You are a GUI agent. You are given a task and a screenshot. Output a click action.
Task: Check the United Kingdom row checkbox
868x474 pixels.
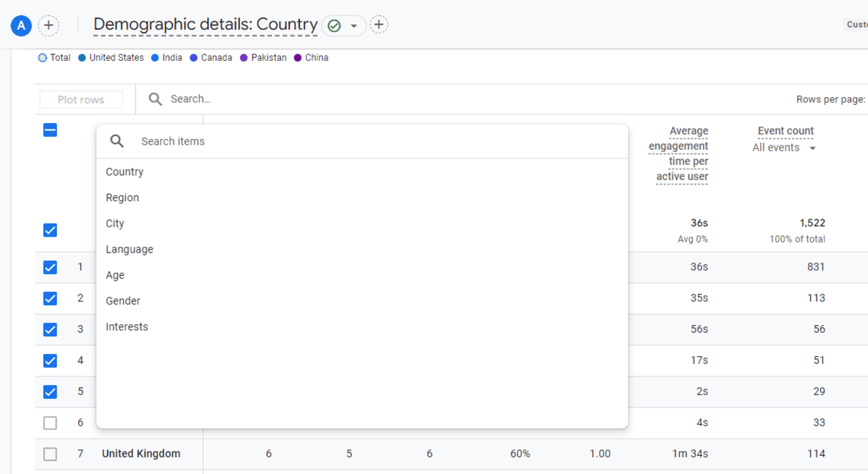50,454
